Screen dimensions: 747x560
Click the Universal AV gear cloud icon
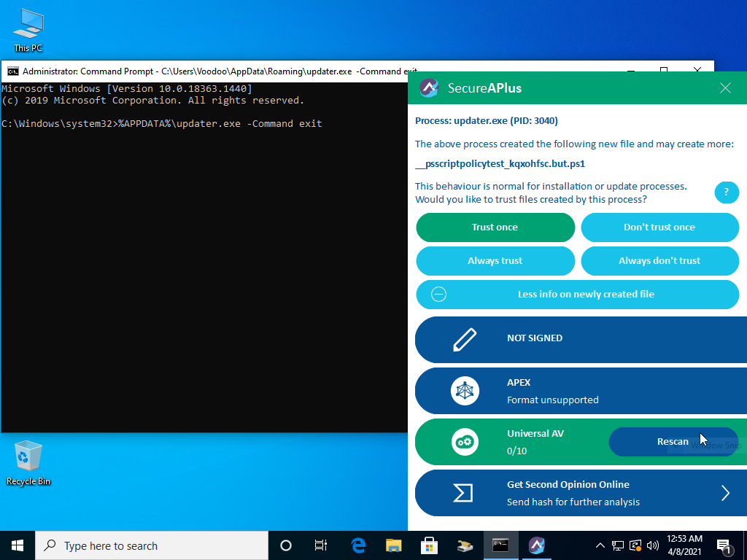(x=464, y=442)
